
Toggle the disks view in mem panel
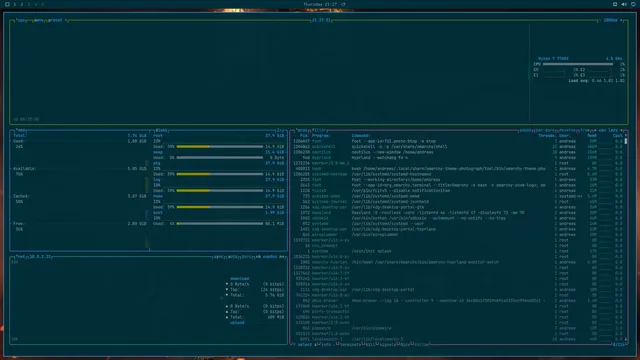(x=161, y=131)
